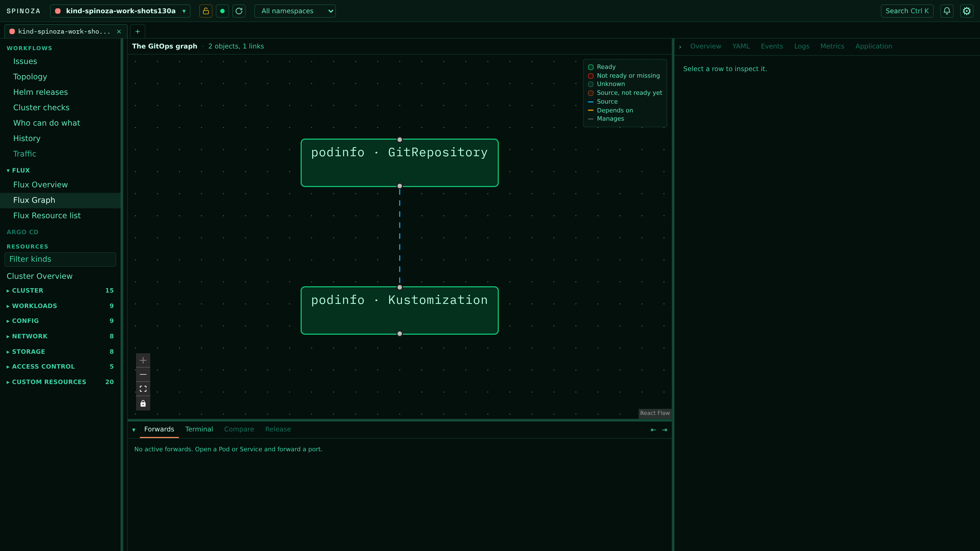Click the Kustomization node bottom handle
Image resolution: width=980 pixels, height=551 pixels.
click(x=399, y=334)
